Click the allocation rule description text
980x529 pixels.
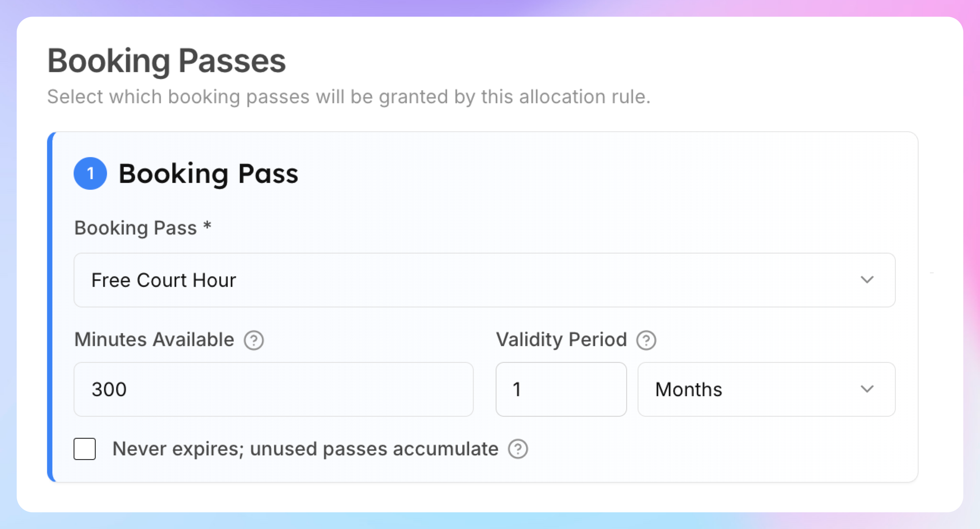[349, 97]
